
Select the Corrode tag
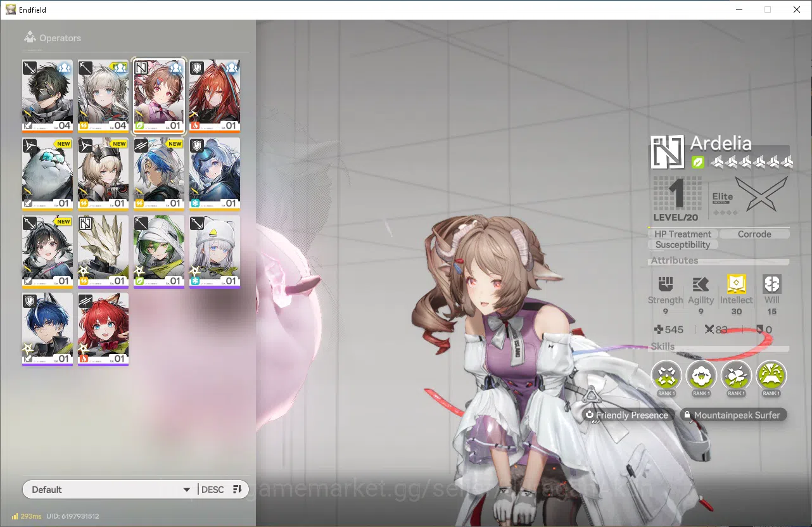pos(754,234)
